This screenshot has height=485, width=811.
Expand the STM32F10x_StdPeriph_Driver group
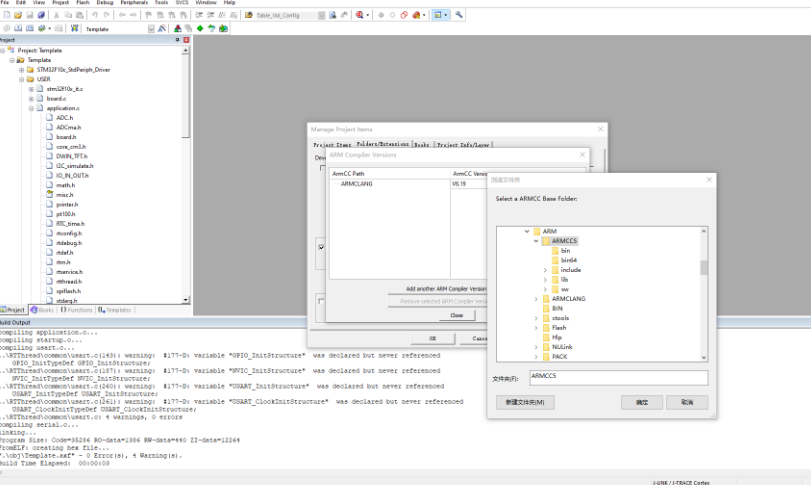coord(22,70)
